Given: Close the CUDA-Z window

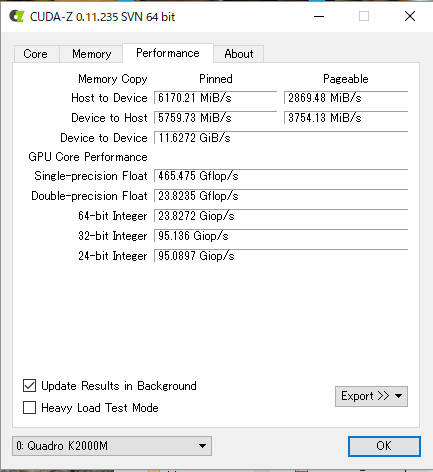Looking at the screenshot, I should coord(410,16).
